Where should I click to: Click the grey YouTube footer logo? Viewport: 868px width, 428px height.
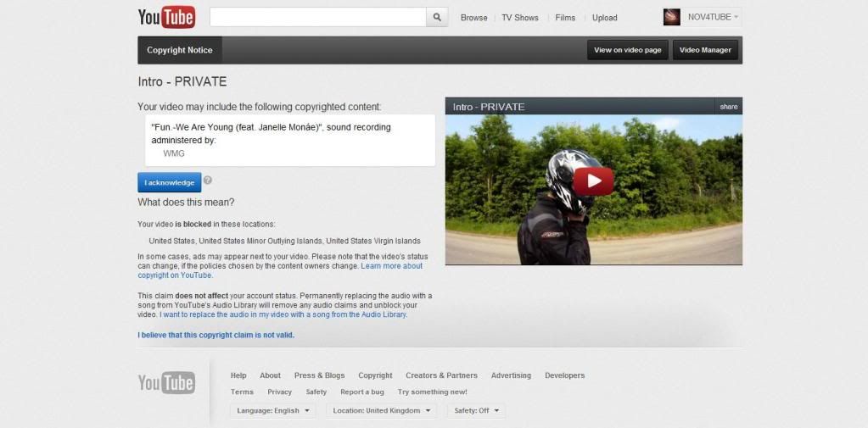[x=166, y=383]
